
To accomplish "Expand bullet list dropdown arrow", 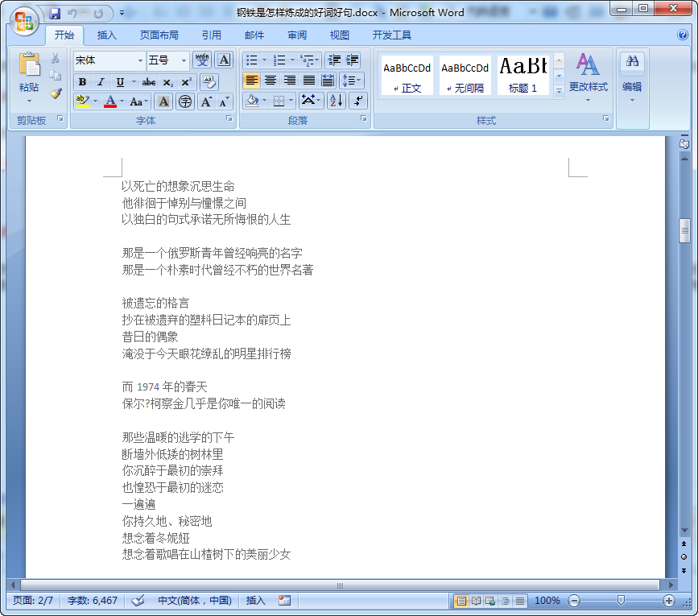I will click(264, 60).
